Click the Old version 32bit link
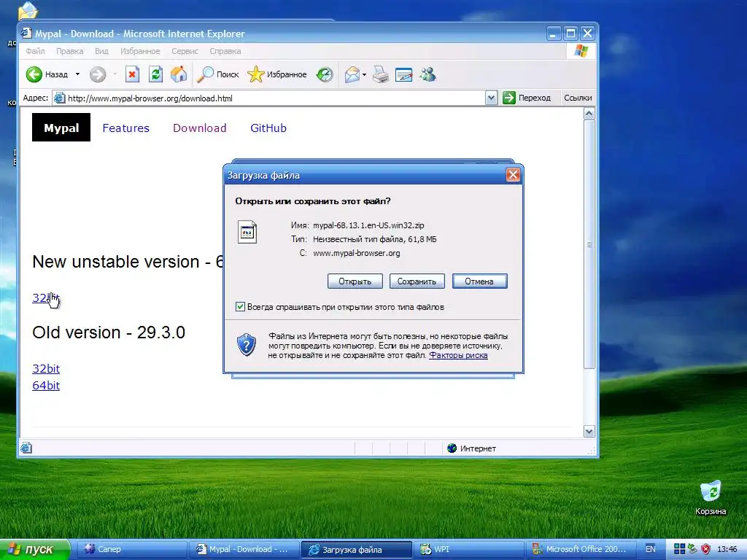 [x=46, y=368]
